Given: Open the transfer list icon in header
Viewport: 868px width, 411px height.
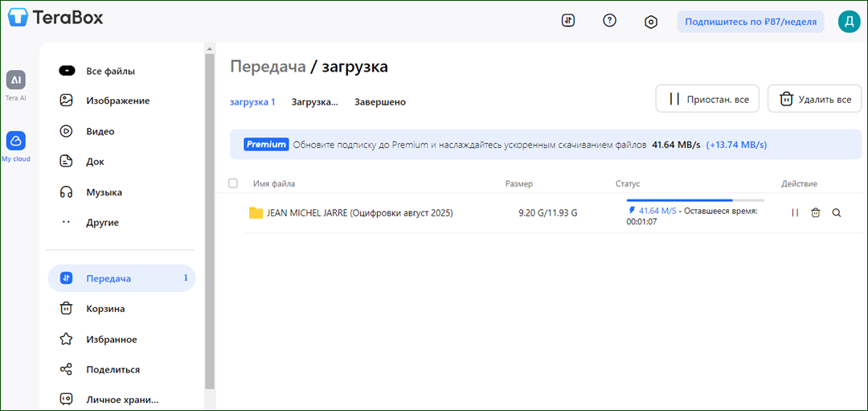Looking at the screenshot, I should [568, 21].
